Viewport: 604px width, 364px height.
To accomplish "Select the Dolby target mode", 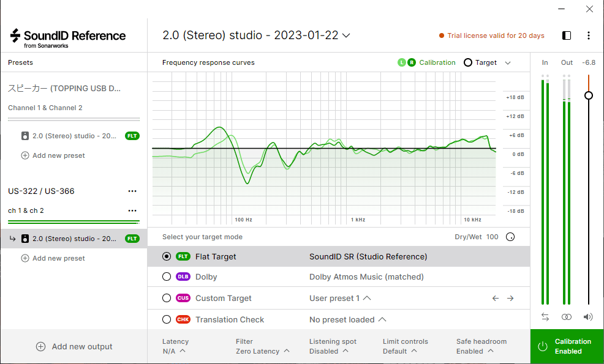I will coord(167,277).
